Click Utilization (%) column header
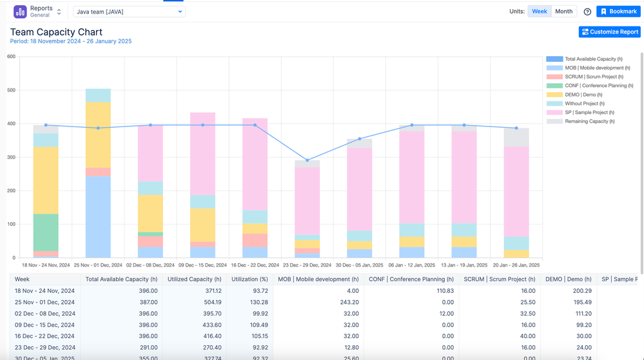 [x=249, y=279]
